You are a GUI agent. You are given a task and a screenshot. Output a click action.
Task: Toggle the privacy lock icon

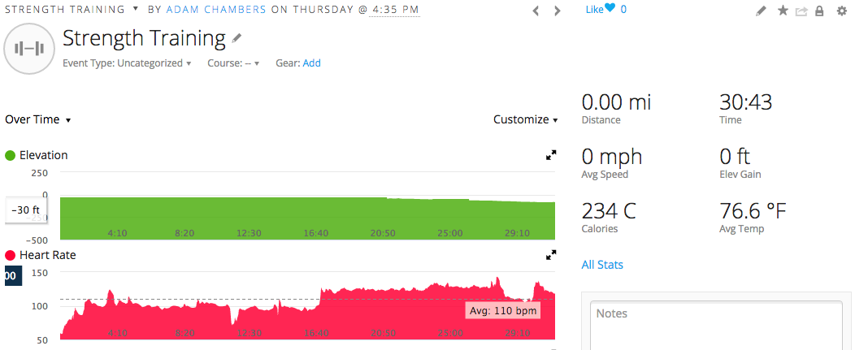pyautogui.click(x=819, y=11)
